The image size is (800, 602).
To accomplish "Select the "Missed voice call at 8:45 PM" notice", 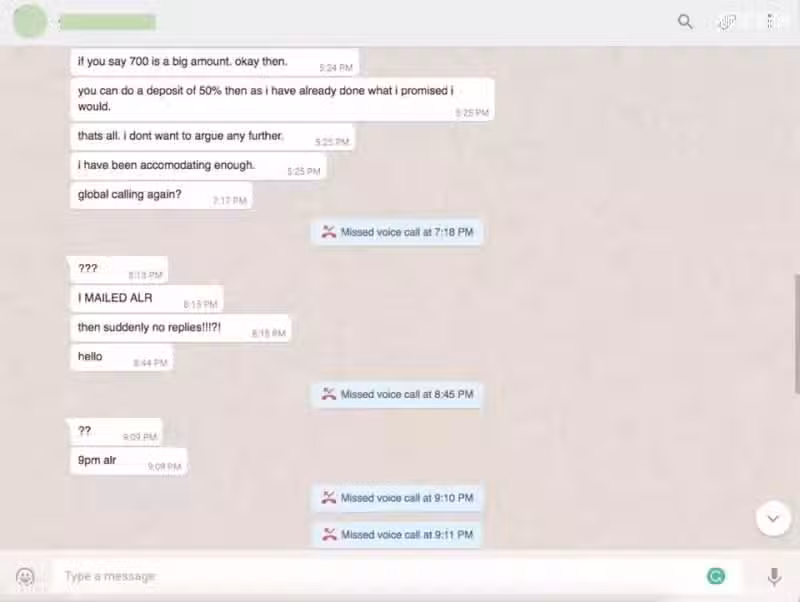I will [397, 394].
